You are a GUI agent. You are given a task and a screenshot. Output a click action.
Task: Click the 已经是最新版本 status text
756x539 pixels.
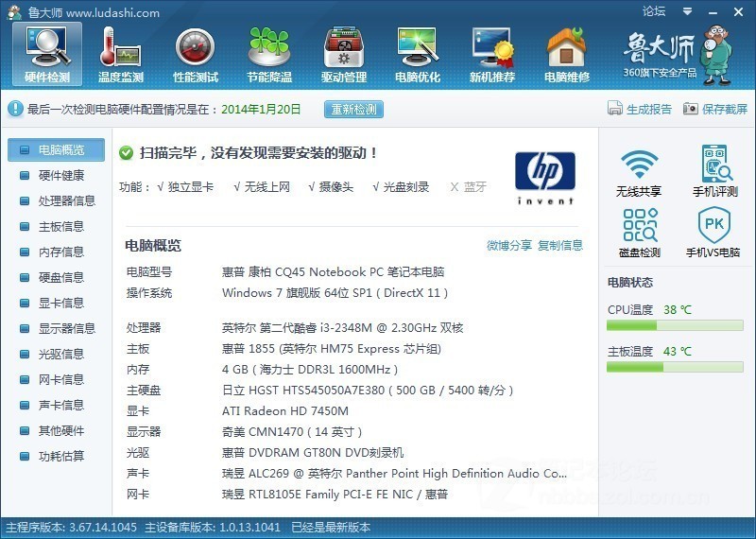(x=331, y=527)
